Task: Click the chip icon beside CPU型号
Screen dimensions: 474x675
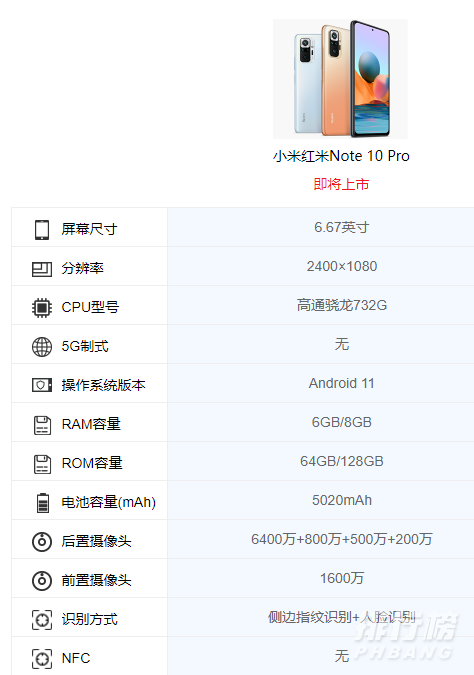Action: pos(42,307)
